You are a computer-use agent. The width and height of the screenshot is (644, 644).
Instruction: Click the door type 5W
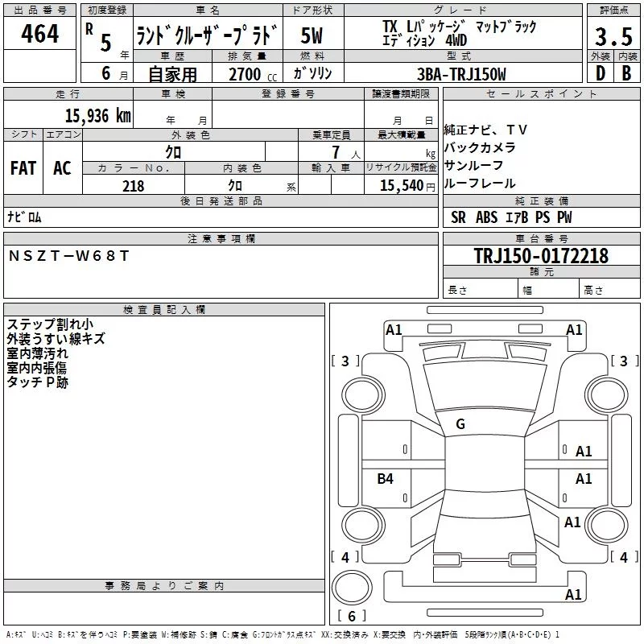click(x=312, y=35)
